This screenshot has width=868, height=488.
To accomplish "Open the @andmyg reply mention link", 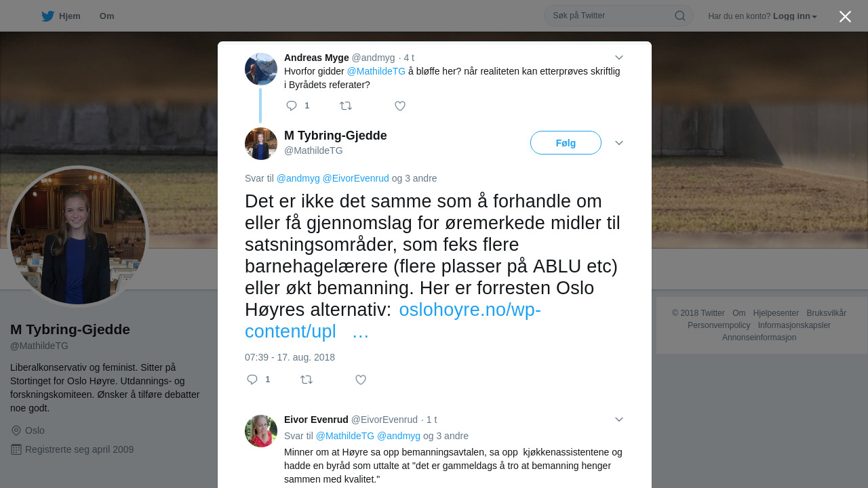I will (x=298, y=178).
